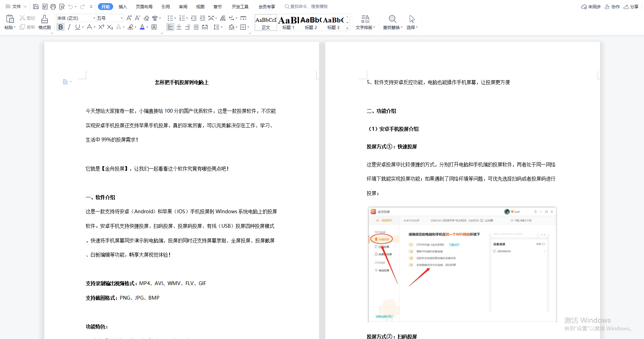Select the Format Painter (格式刷) brush
The image size is (644, 339).
point(45,22)
